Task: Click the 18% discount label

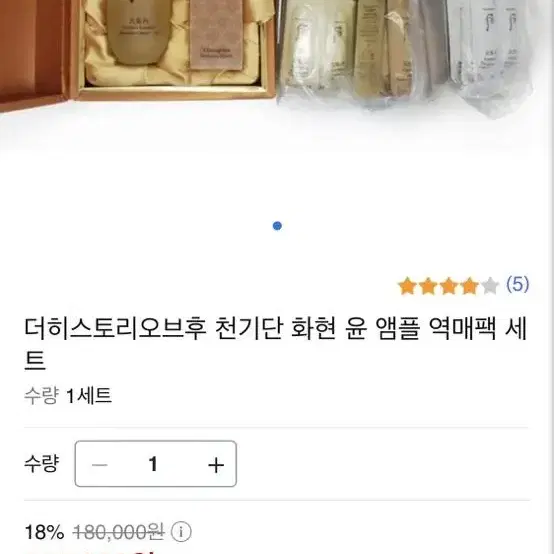Action: [45, 532]
